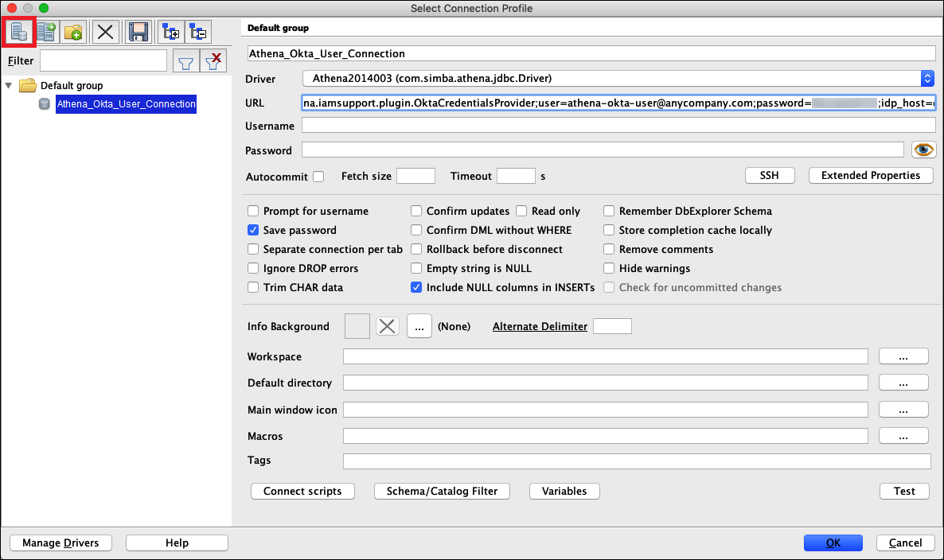Screen dimensions: 944x560
Task: Collapse the Default group tree node
Action: 8,85
